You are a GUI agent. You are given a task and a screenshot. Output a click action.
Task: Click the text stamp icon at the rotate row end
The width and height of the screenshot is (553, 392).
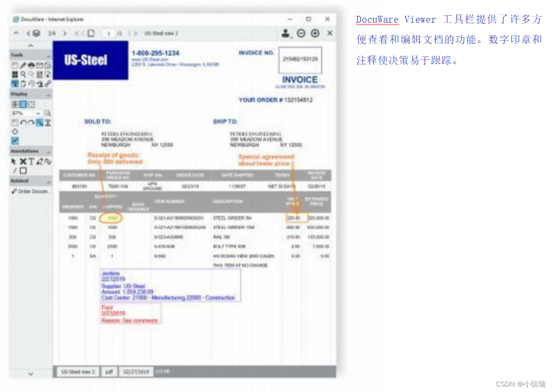(48, 122)
